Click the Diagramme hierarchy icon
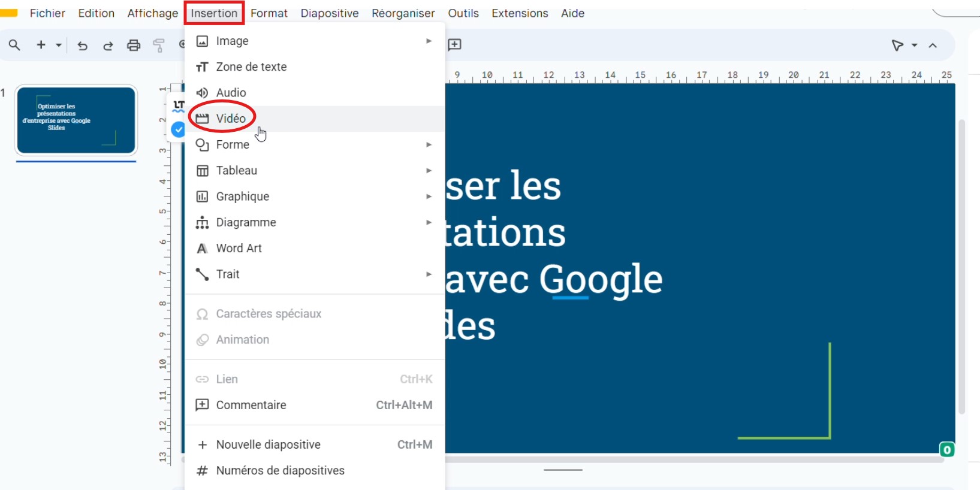Viewport: 980px width, 490px height. click(202, 222)
